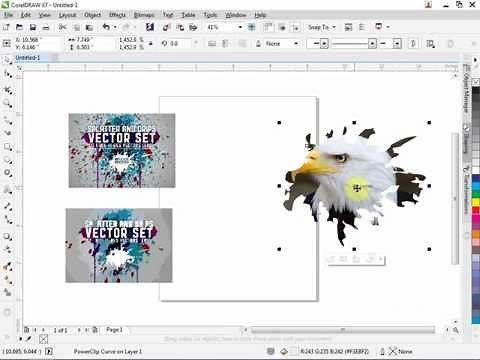Select the Parallel Dimension tool
This screenshot has height=360, width=480.
pos(7,206)
